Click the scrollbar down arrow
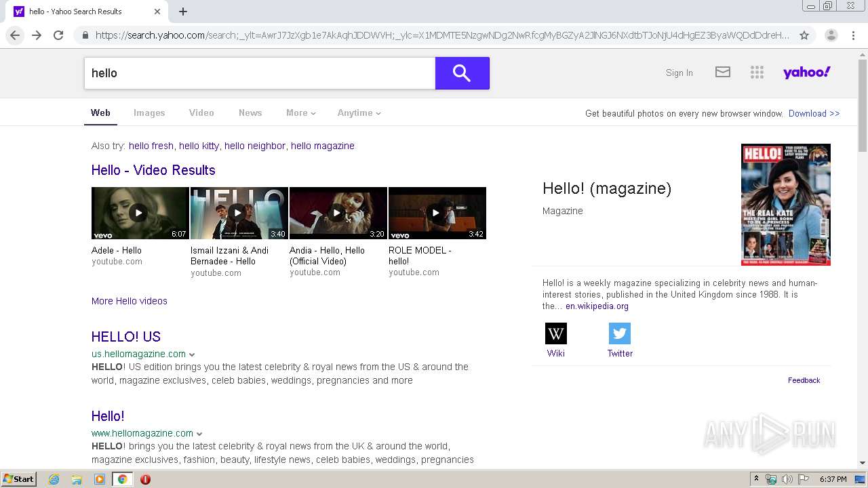The image size is (868, 488). tap(863, 464)
